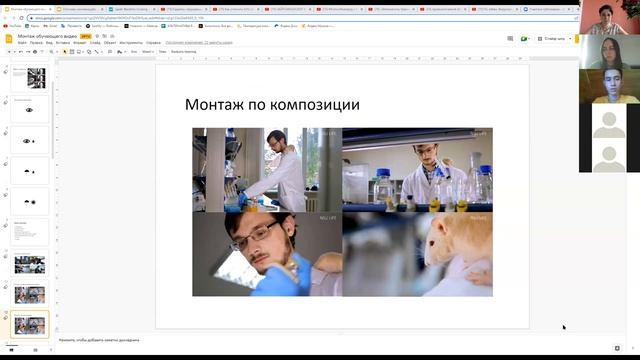Click the Paint format icon
640x360 pixels.
[42, 52]
